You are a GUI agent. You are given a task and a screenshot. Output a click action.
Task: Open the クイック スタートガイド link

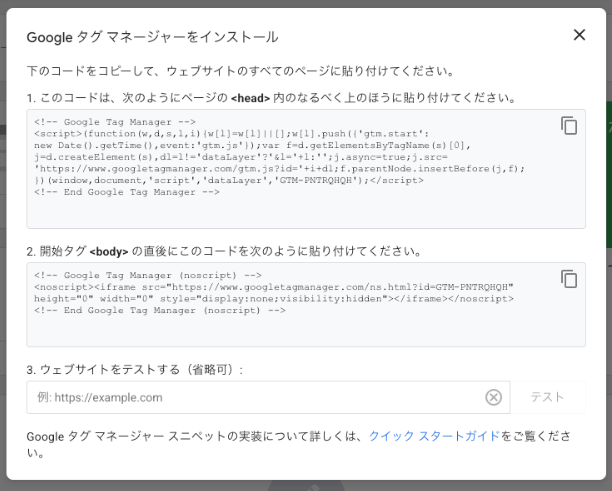[434, 436]
